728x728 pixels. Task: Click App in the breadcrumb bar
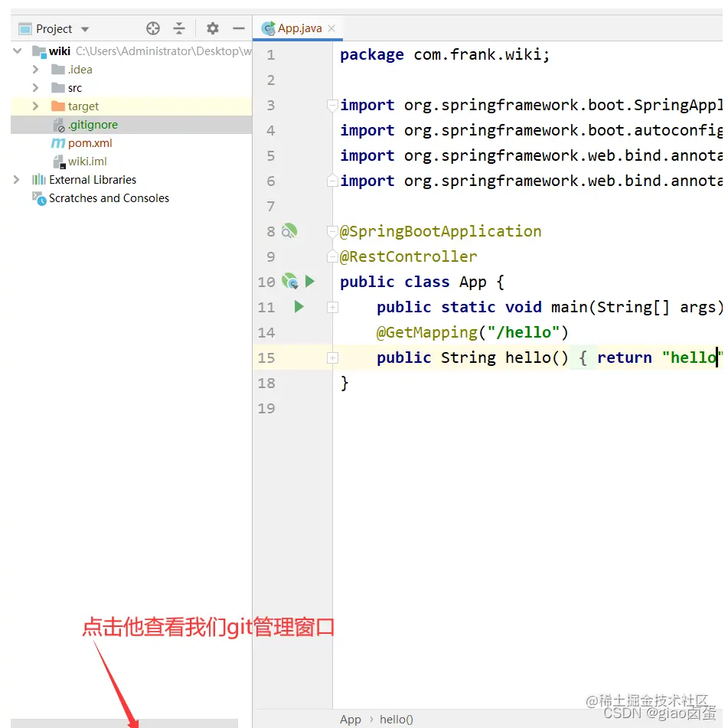(350, 719)
